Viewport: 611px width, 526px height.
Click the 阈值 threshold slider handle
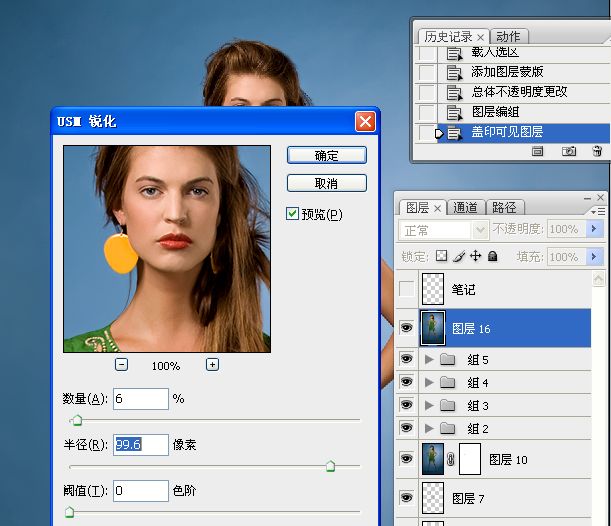click(69, 512)
